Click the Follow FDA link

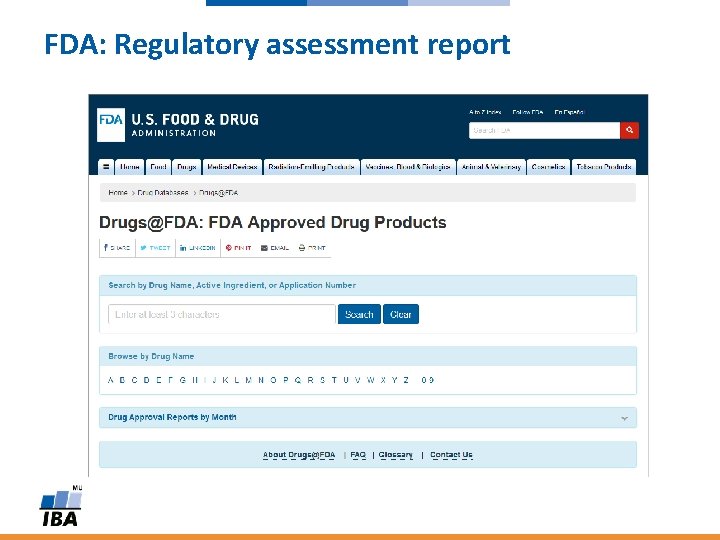[x=528, y=112]
